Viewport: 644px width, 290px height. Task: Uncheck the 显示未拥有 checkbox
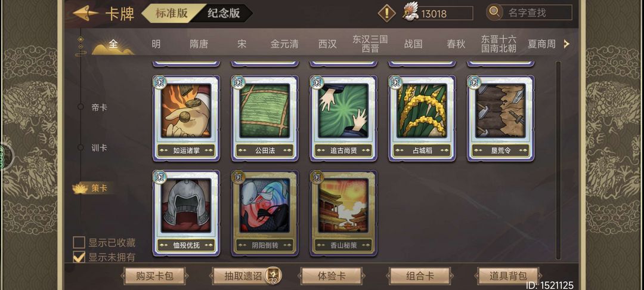pos(79,257)
